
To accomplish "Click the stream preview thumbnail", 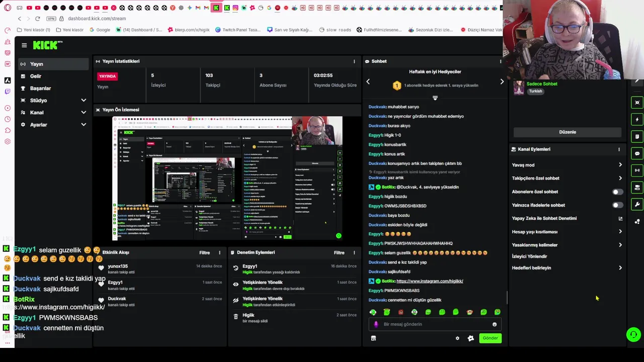I will pyautogui.click(x=227, y=178).
